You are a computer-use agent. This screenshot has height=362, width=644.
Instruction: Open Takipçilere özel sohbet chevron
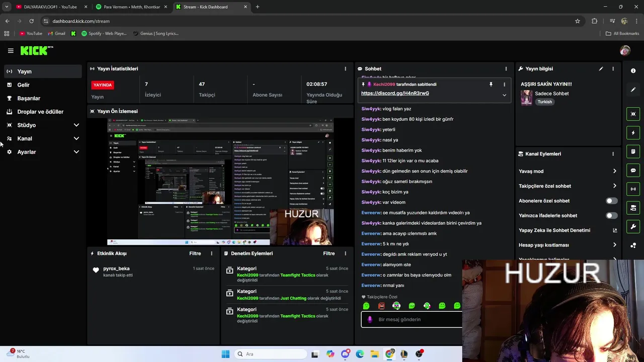pos(614,186)
